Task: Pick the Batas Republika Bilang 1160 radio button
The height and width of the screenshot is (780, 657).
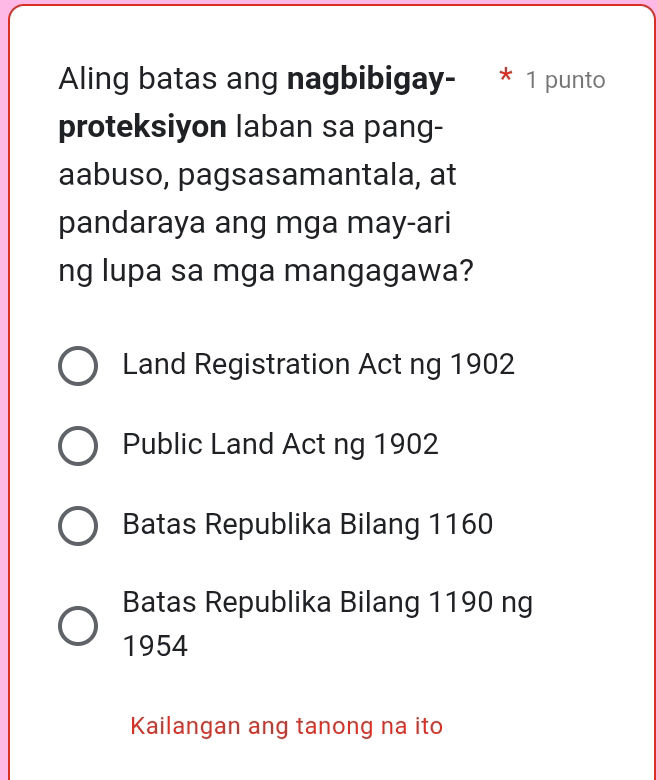Action: tap(78, 526)
